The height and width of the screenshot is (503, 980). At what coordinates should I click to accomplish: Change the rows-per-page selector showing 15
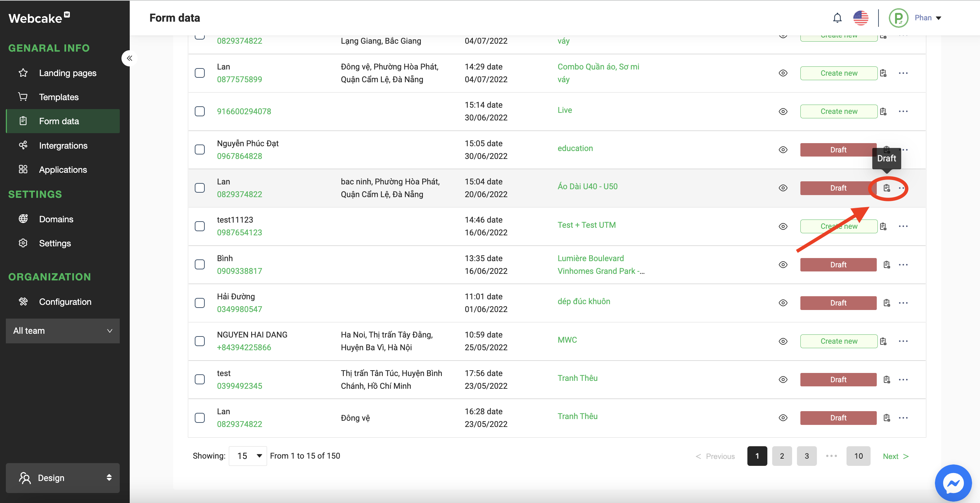click(248, 456)
